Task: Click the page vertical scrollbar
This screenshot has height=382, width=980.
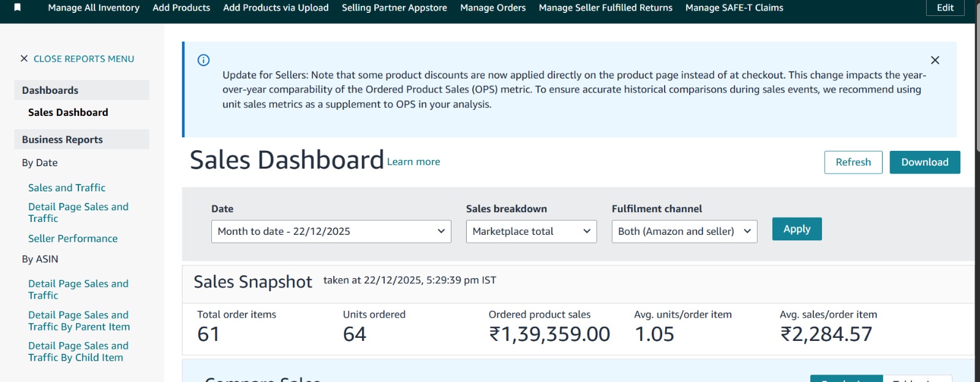Action: tap(977, 86)
